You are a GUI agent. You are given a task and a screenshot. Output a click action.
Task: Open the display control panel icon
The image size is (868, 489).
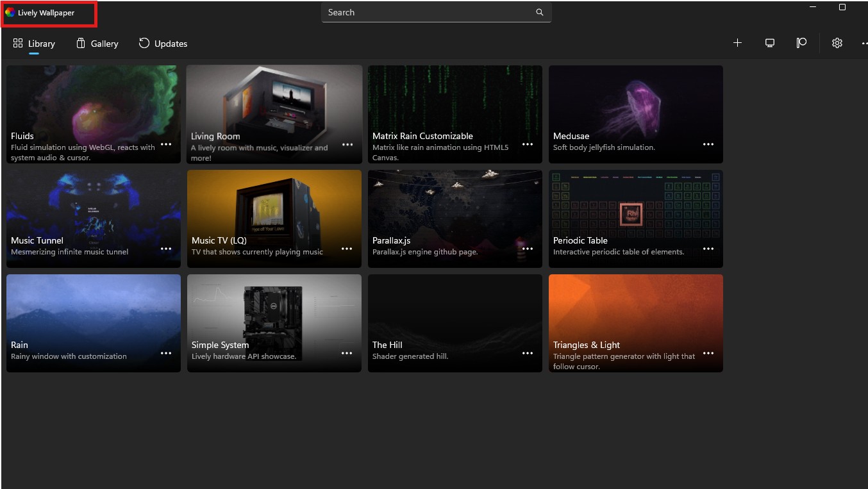click(x=770, y=43)
